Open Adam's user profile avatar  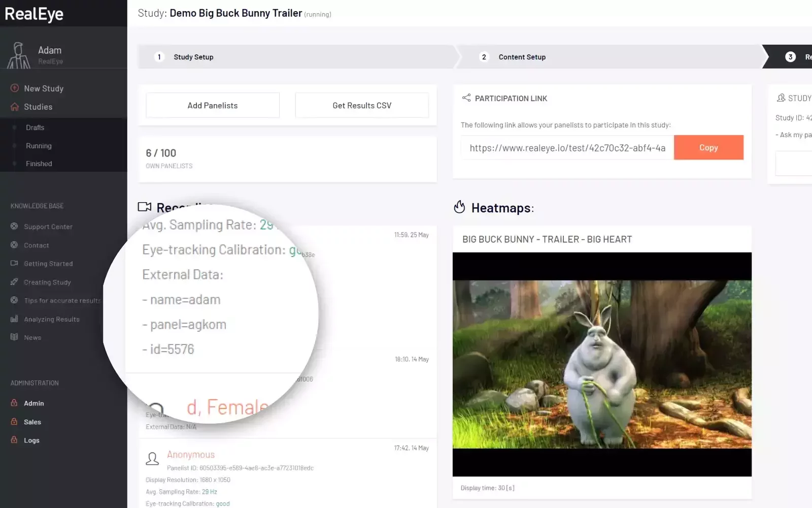tap(19, 55)
